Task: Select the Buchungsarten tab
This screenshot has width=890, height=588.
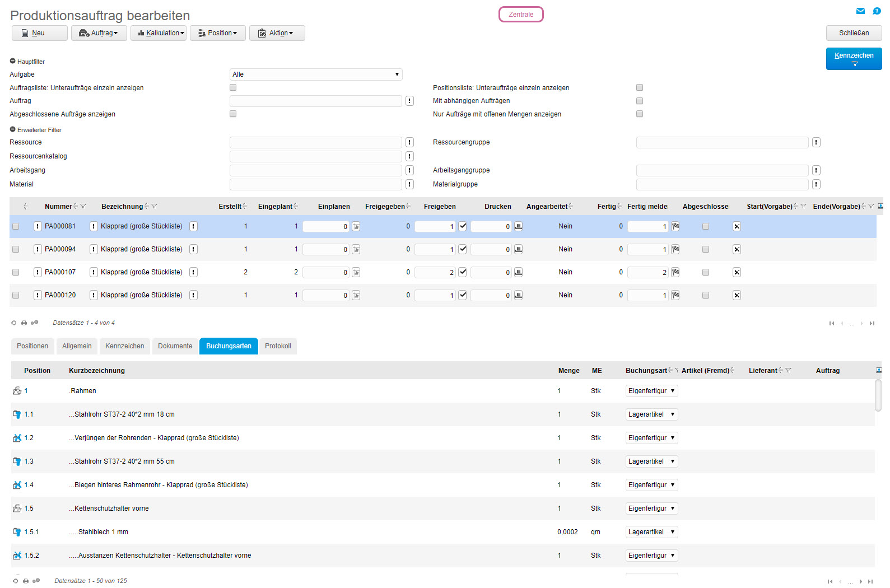Action: point(229,346)
